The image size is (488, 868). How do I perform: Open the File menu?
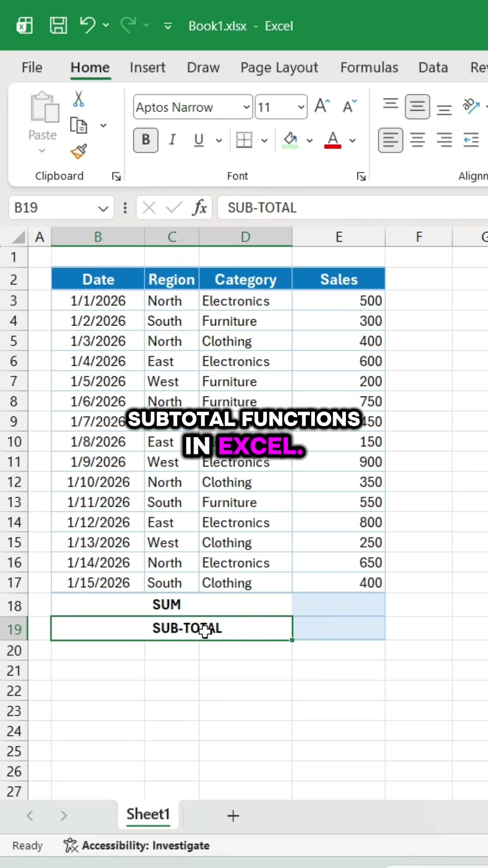32,67
